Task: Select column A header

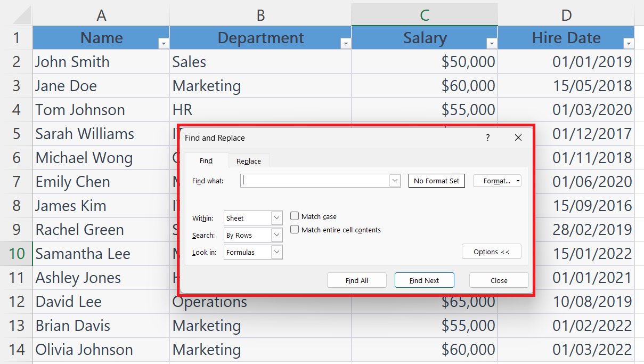Action: 101,15
